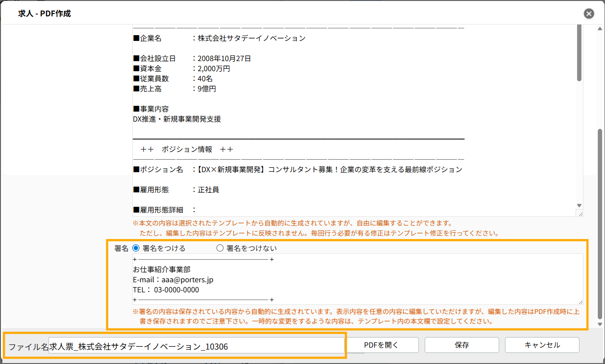Click the resize handle of the signature textarea
Viewport: 605px width, 364px height.
(580, 301)
